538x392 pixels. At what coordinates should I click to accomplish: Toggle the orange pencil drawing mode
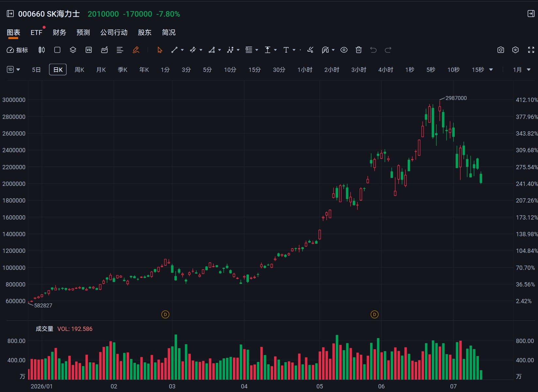coord(136,50)
